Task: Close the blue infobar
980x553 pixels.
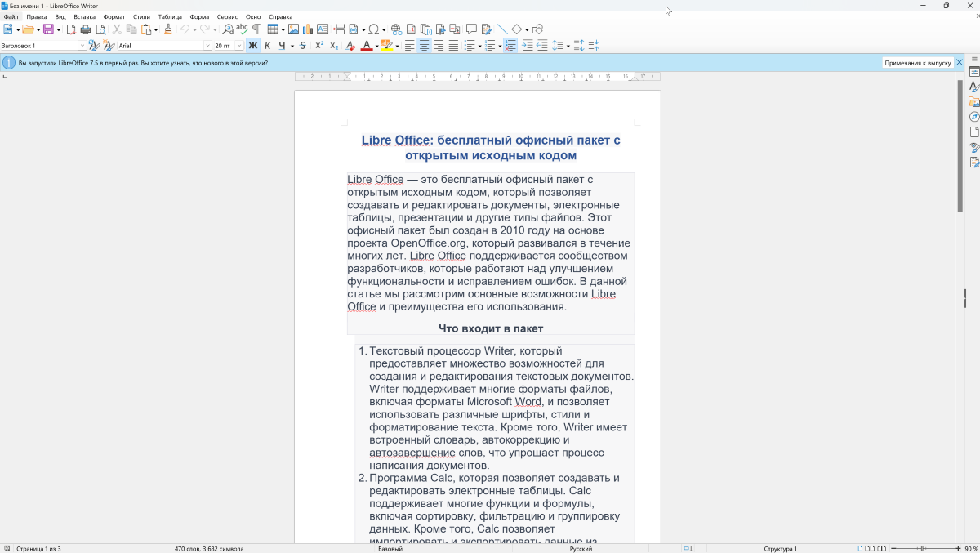Action: (960, 63)
